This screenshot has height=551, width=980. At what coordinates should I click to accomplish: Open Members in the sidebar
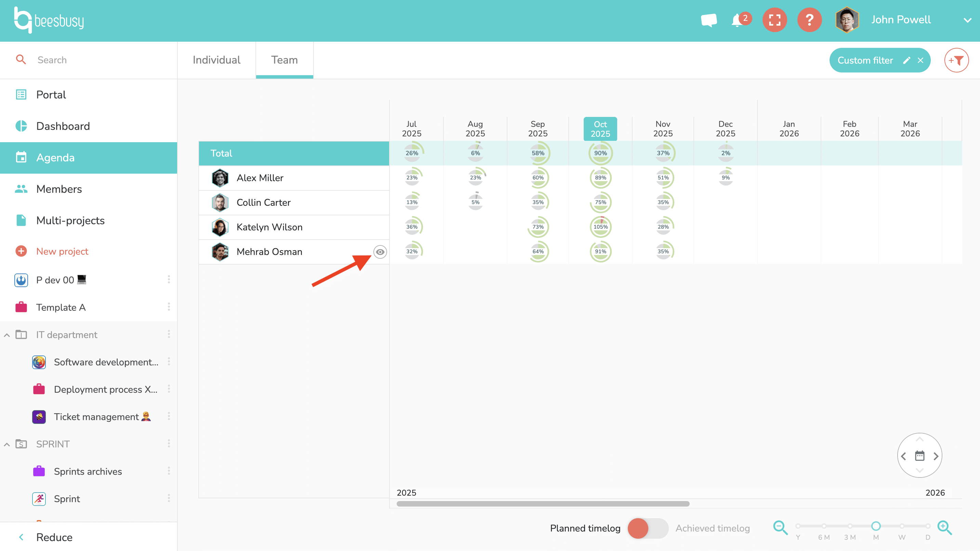[59, 189]
